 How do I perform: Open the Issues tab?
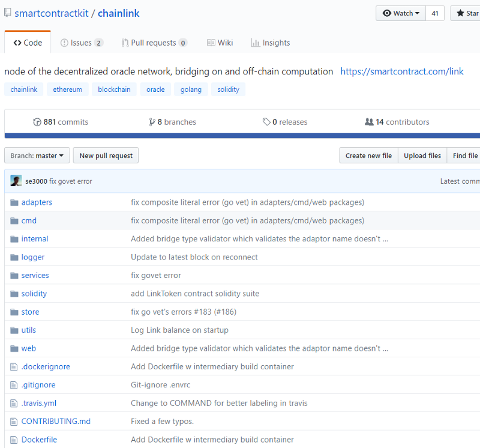coord(82,43)
